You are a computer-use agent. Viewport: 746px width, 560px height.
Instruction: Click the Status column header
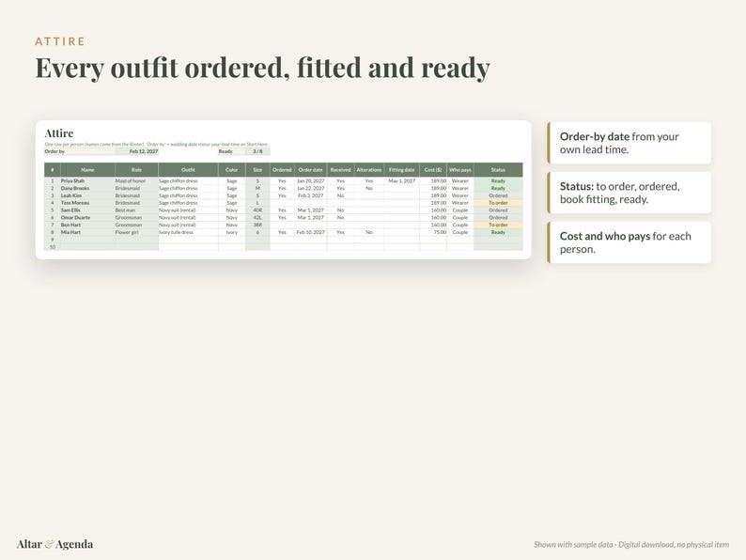pyautogui.click(x=498, y=170)
